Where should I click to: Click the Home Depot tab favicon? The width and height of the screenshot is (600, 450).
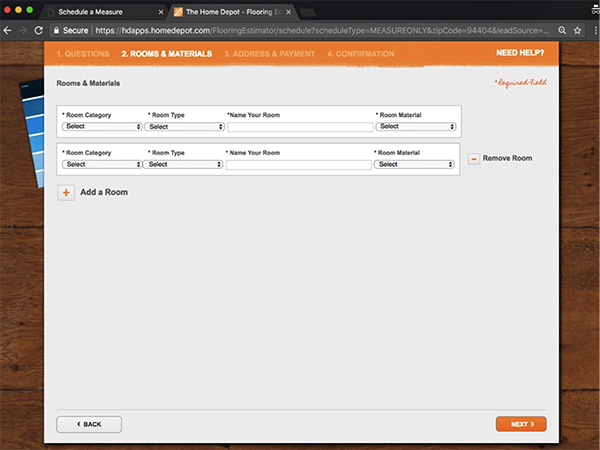[178, 12]
